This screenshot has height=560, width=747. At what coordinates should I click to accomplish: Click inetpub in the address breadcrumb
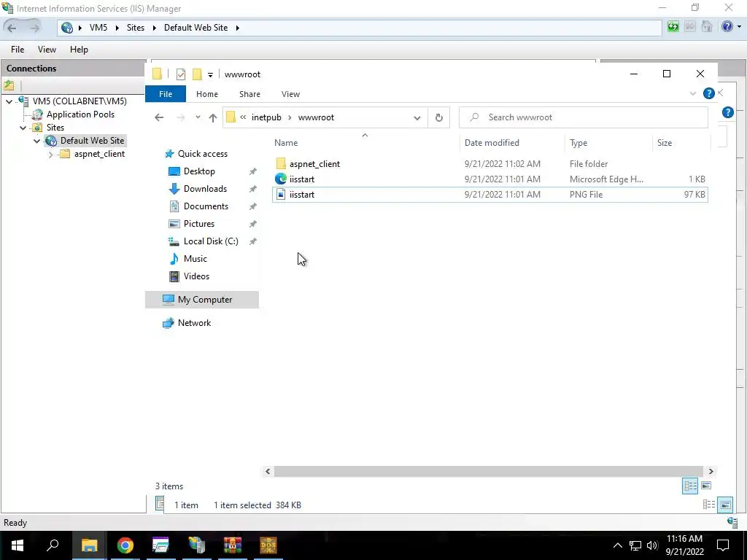266,117
